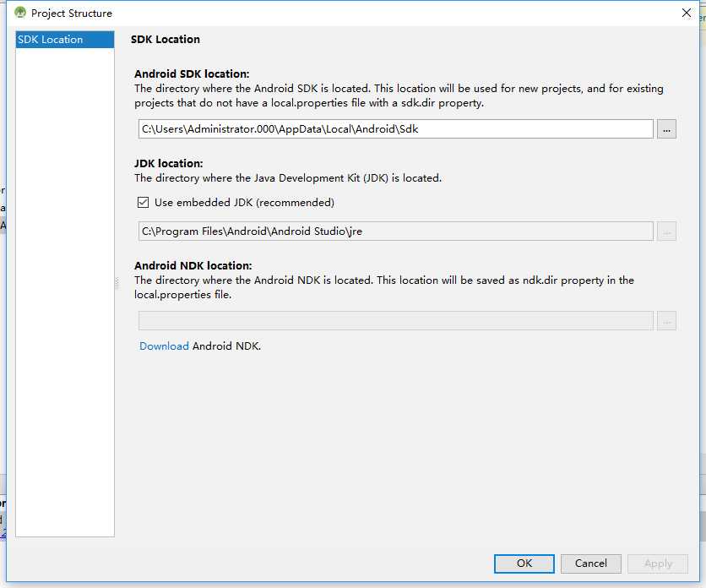Click the "Android SDK location:" heading

(192, 73)
